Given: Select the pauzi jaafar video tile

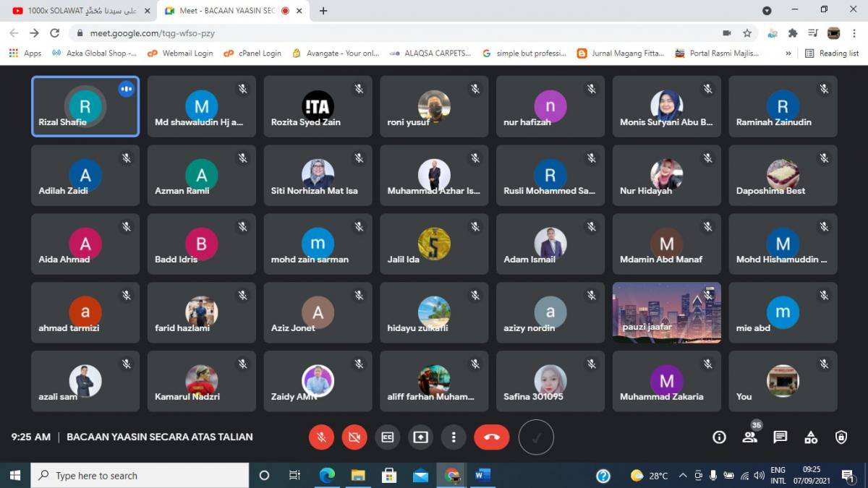Looking at the screenshot, I should tap(667, 312).
